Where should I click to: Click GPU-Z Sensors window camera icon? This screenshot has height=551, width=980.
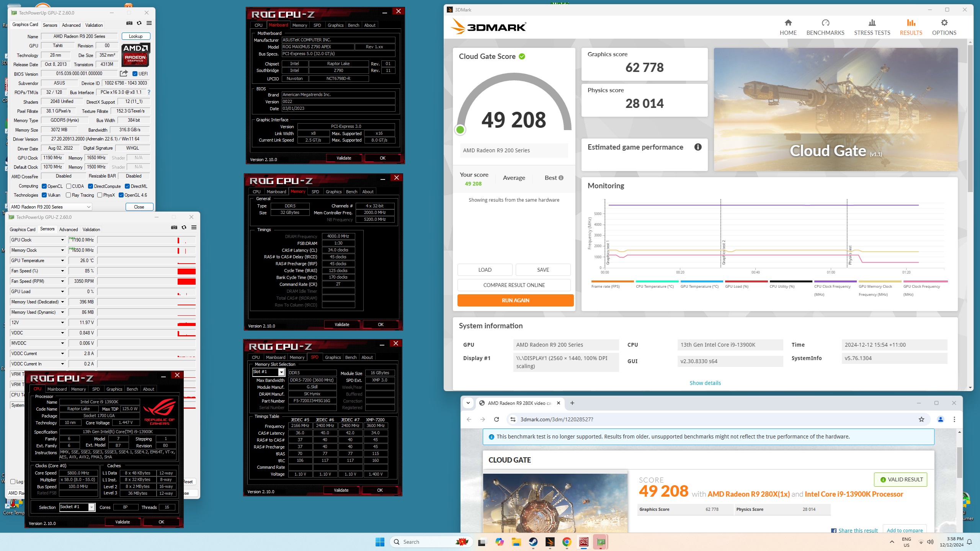tap(174, 227)
